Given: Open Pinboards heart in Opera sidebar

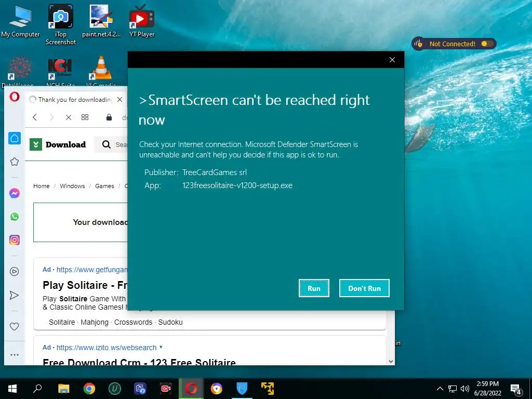Looking at the screenshot, I should pyautogui.click(x=14, y=326).
